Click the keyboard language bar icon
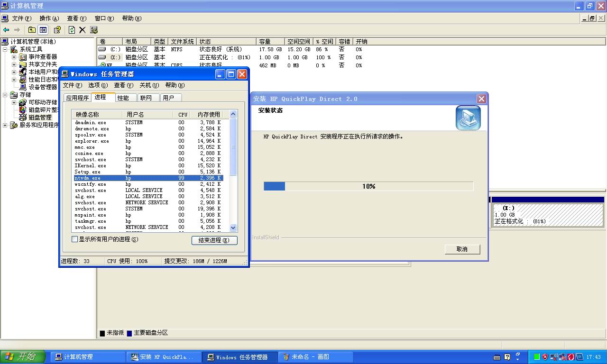The height and width of the screenshot is (364, 607). point(497,357)
